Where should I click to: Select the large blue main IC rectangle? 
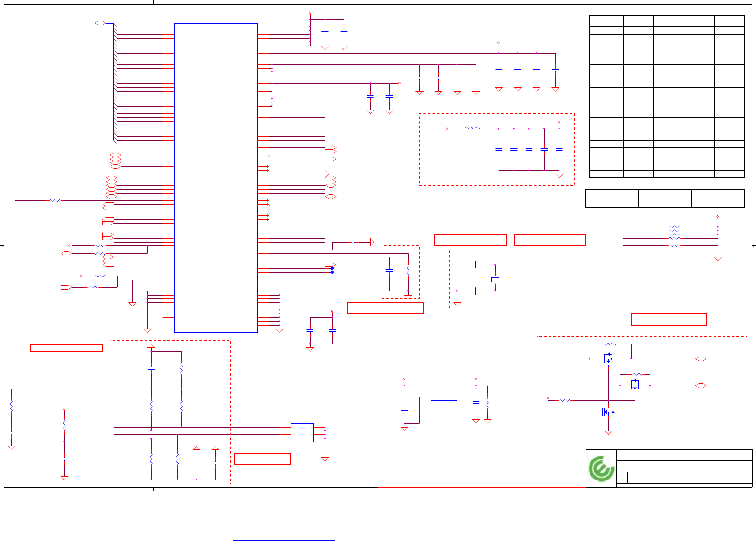click(216, 178)
